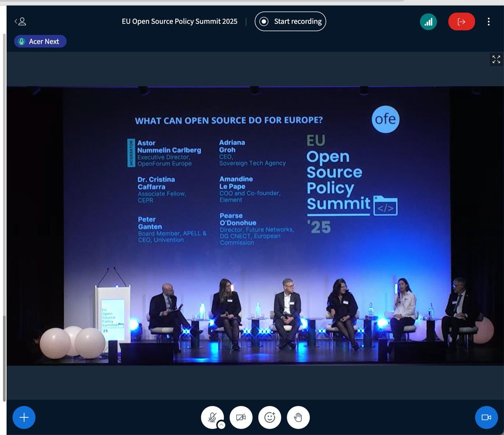Share webcam with crossed camera button
504x435 pixels.
[x=241, y=417]
